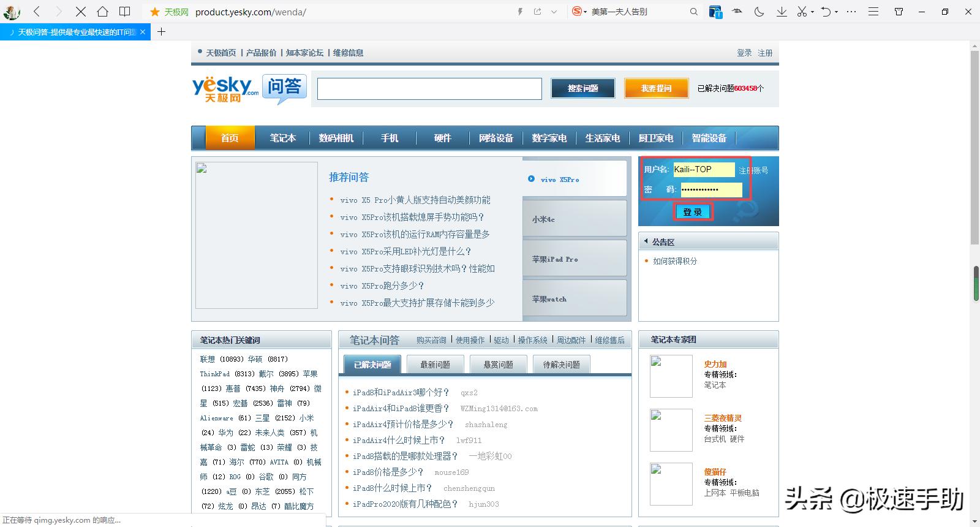The width and height of the screenshot is (980, 527).
Task: Open the more tools ellipsis icon
Action: coord(851,12)
